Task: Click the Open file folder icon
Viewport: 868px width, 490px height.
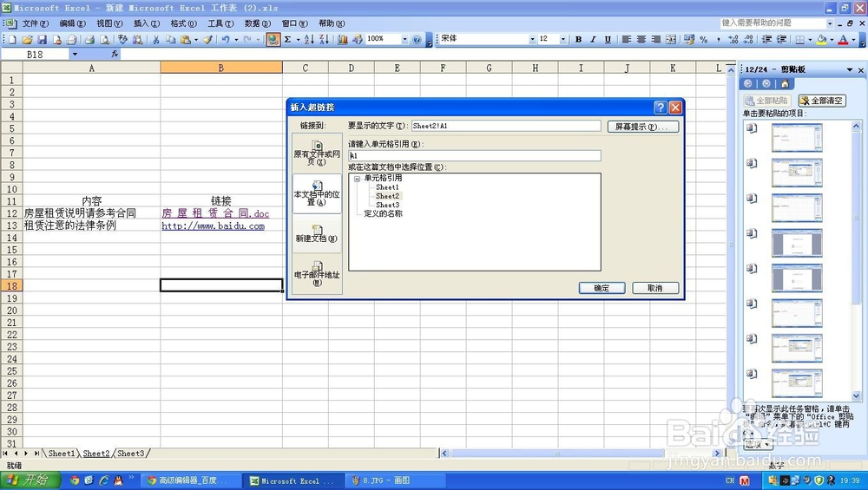Action: 27,39
